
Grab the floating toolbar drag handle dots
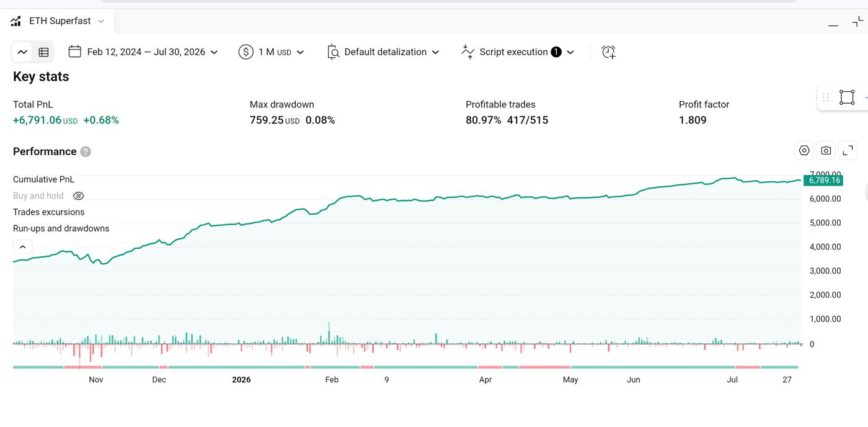click(x=826, y=97)
